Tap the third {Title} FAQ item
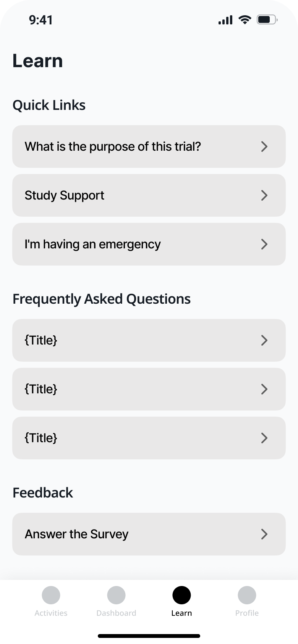The height and width of the screenshot is (644, 298). click(x=41, y=438)
